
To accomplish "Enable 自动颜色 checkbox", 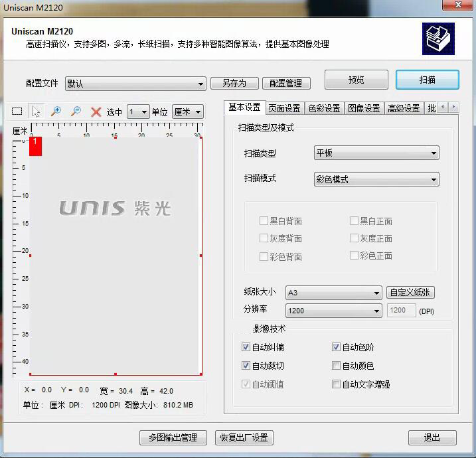I will [x=336, y=365].
